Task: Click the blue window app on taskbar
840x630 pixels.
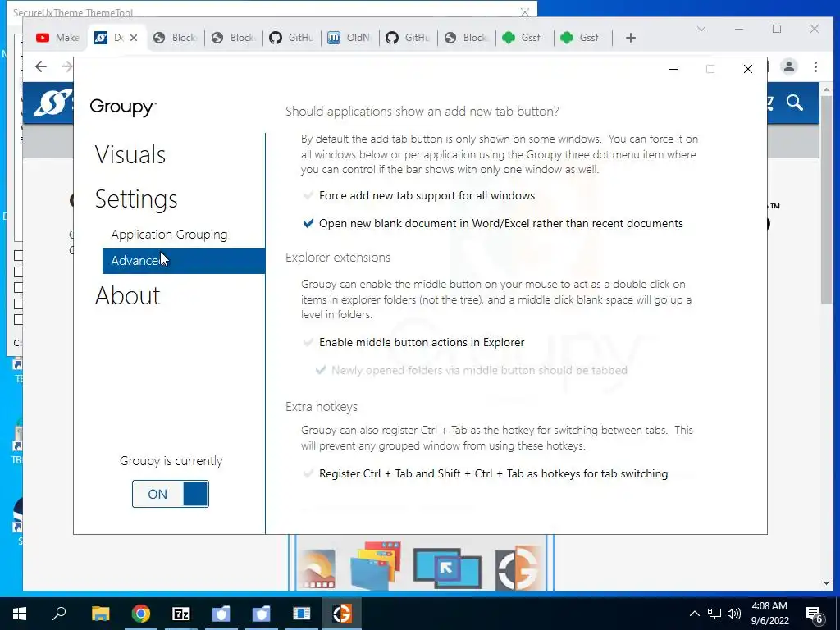Action: point(302,614)
